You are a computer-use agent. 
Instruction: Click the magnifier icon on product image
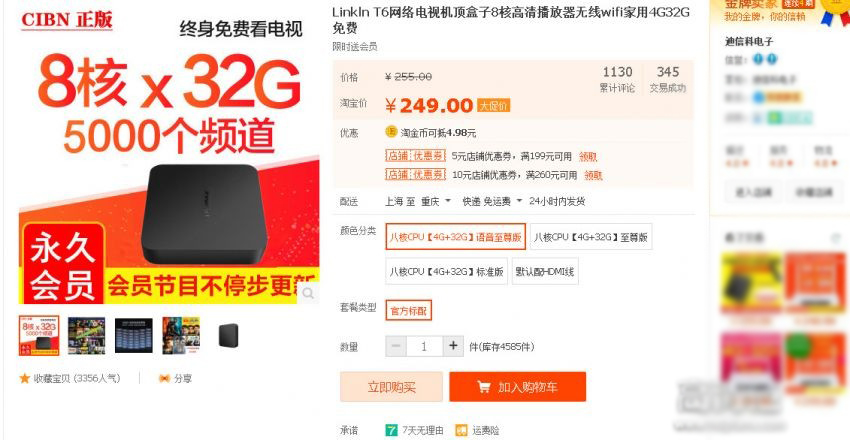tap(308, 293)
